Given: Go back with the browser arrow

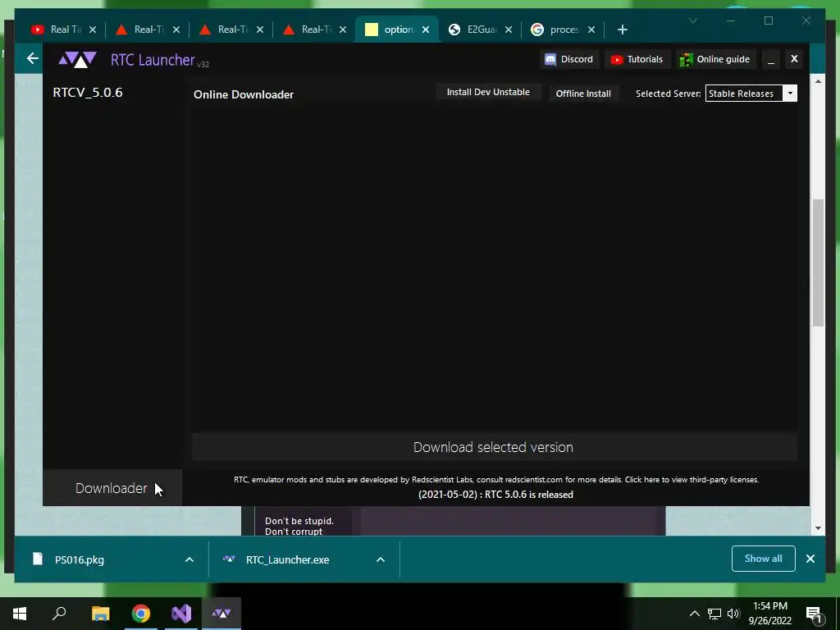Looking at the screenshot, I should coord(33,58).
